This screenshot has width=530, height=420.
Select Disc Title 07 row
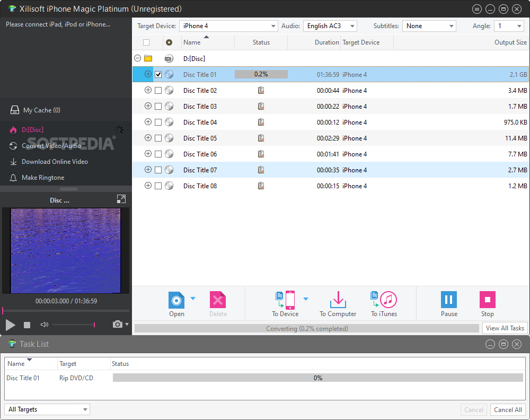click(330, 170)
